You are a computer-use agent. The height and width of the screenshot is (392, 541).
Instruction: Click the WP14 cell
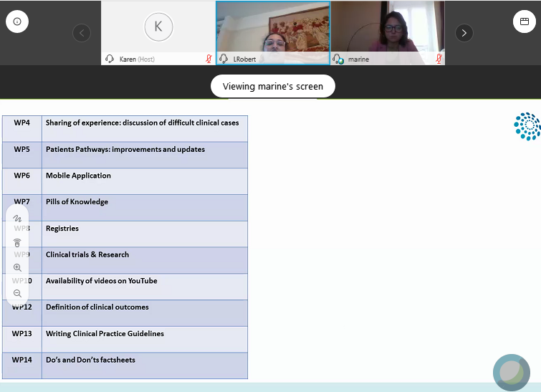tap(22, 365)
